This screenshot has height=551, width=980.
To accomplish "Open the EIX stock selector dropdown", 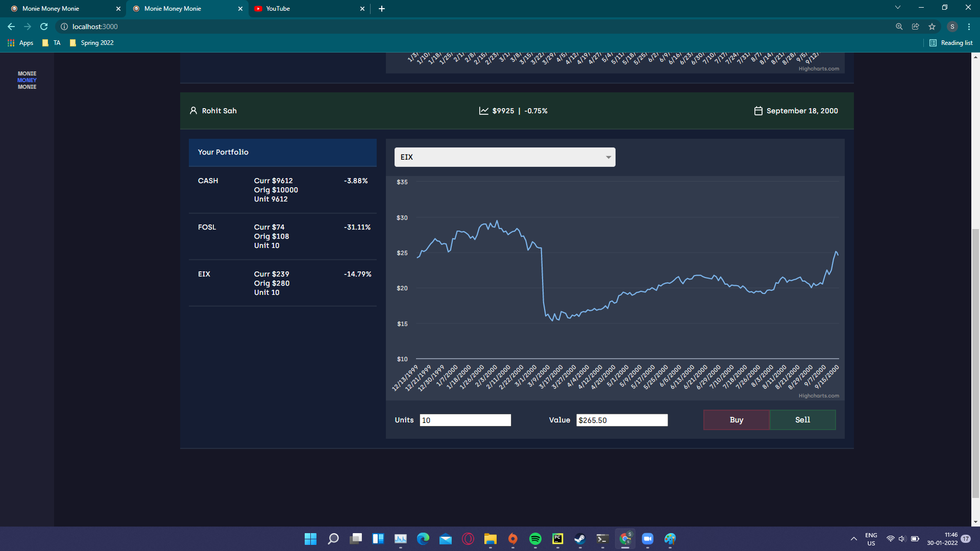I will pyautogui.click(x=504, y=157).
